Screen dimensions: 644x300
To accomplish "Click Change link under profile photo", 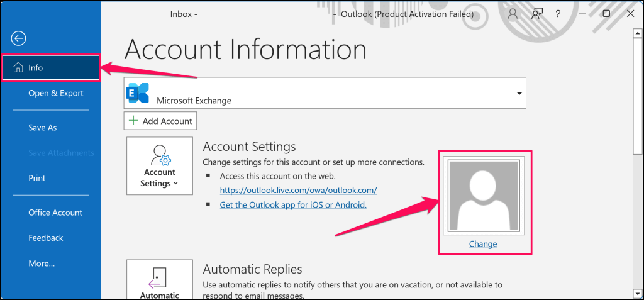I will 482,244.
